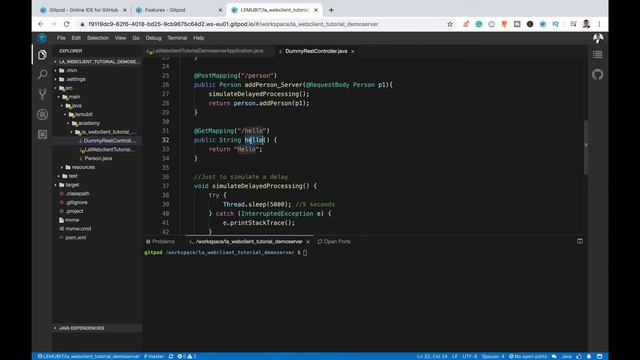Click the black circle extension icon
Viewport: 640px width, 360px height.
(530, 24)
